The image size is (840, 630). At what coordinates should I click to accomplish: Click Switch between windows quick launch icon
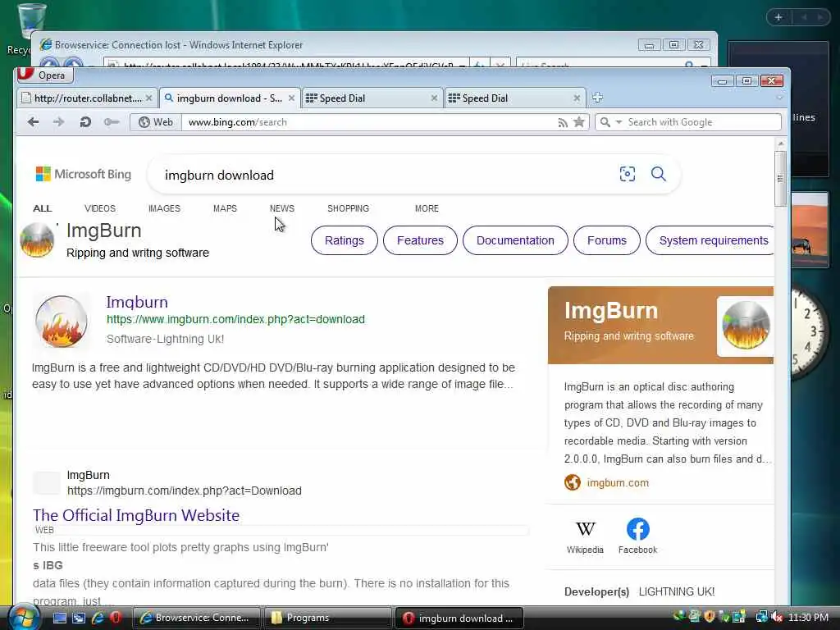pos(79,618)
